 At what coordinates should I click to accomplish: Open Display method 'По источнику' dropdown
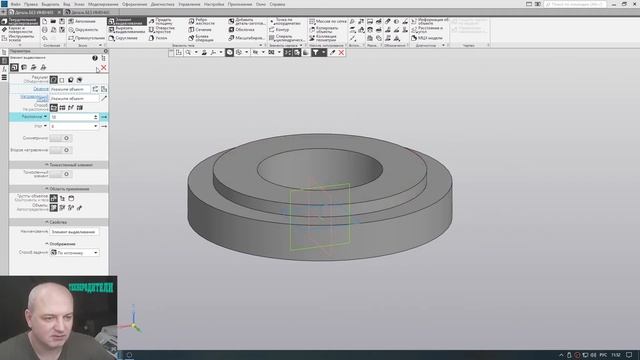74,253
